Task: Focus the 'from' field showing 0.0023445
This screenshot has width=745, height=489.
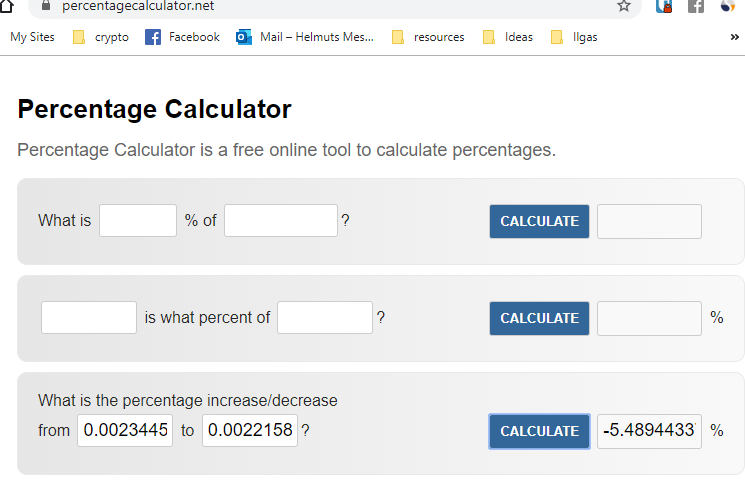Action: pos(125,431)
